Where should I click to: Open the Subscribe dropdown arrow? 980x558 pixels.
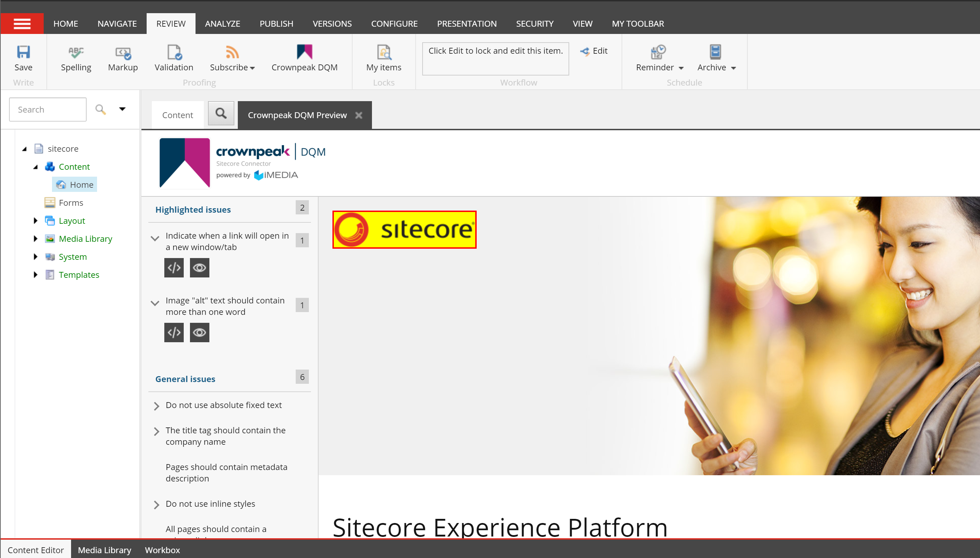coord(252,68)
